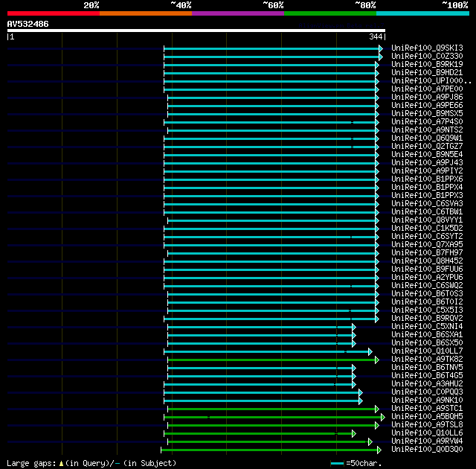This screenshot has width=476, height=469.
Task: Select the UniRef100_Q8H452 label
Action: [427, 261]
